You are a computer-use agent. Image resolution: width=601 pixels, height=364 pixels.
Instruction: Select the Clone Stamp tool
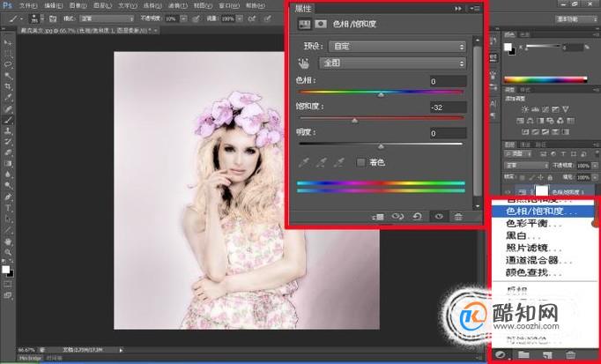tap(8, 130)
